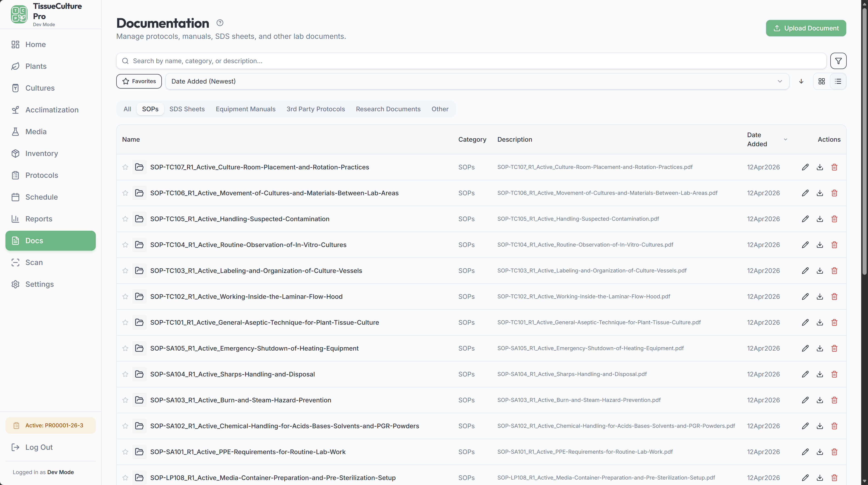Switch to list view
Screen dimensions: 868x485
(838, 81)
